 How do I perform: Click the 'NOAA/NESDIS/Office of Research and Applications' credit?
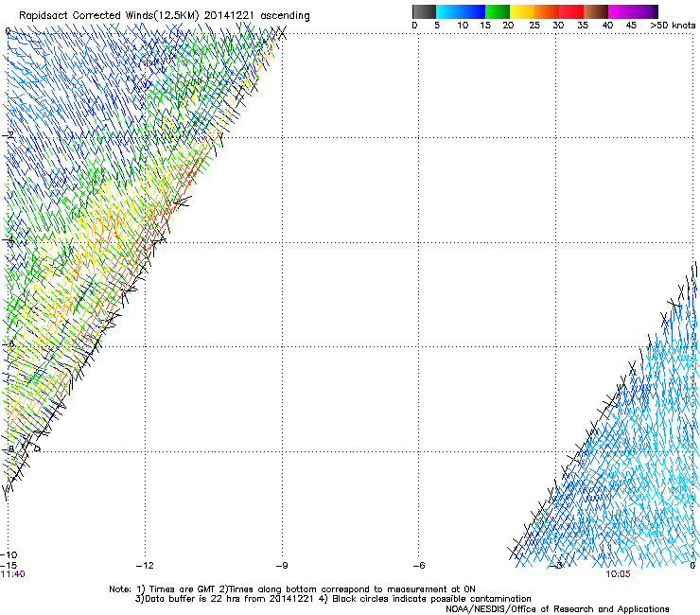pyautogui.click(x=557, y=609)
